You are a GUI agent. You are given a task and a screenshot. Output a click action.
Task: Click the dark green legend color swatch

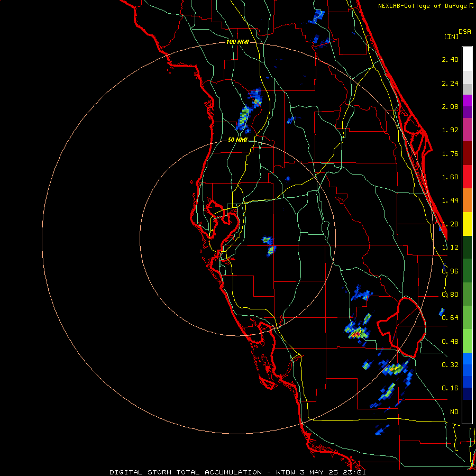click(467, 248)
